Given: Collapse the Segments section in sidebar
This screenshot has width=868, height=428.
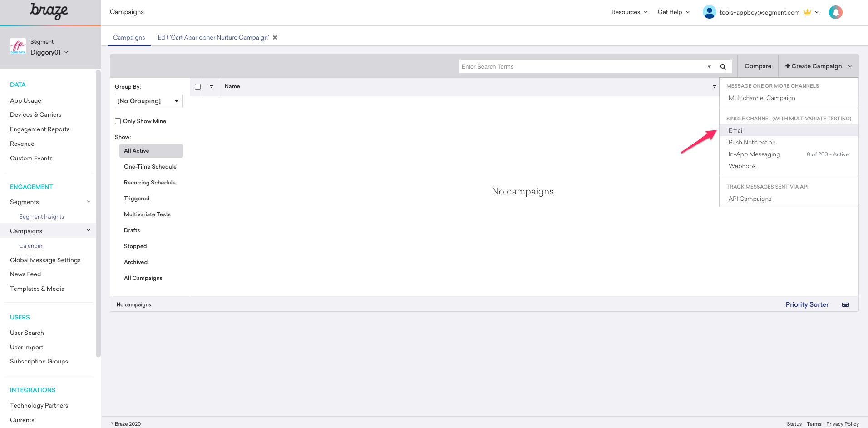Looking at the screenshot, I should [x=89, y=201].
